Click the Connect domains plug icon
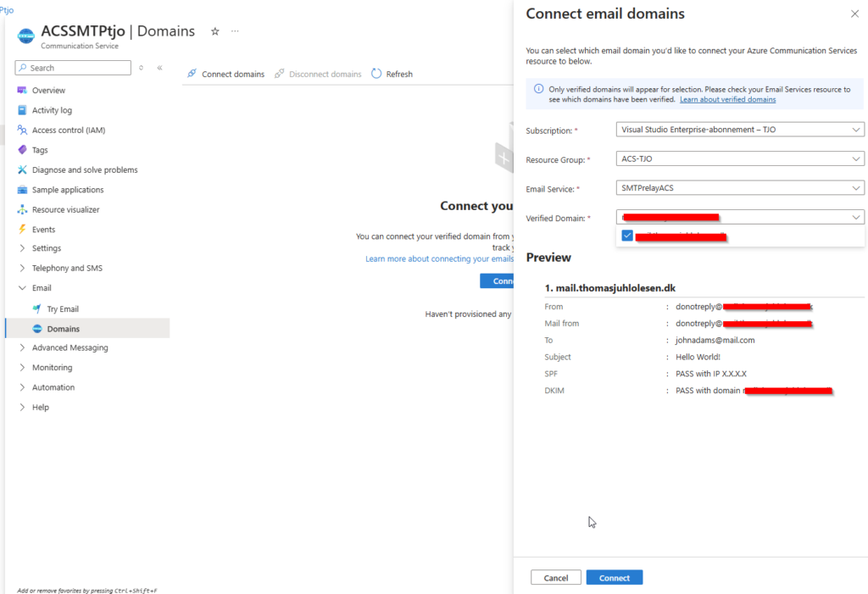This screenshot has height=594, width=868. coord(192,73)
